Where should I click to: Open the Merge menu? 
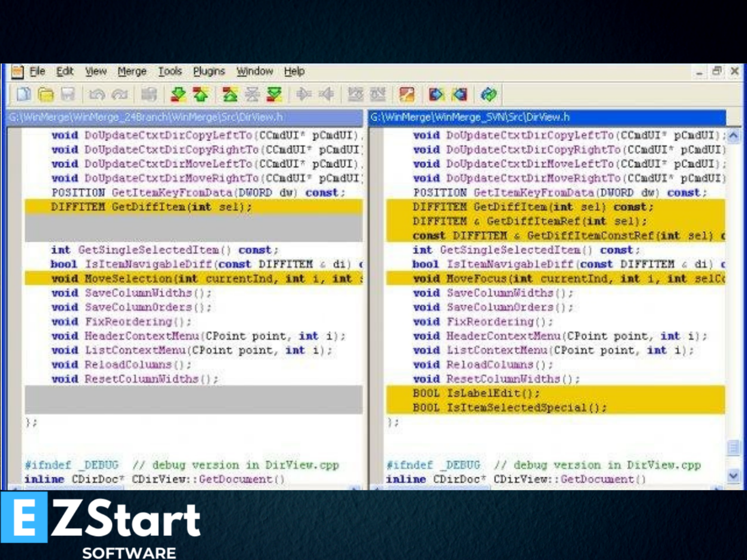tap(132, 71)
